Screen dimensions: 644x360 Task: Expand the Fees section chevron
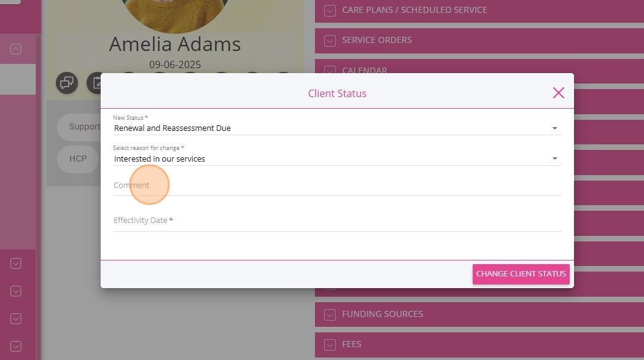[330, 345]
